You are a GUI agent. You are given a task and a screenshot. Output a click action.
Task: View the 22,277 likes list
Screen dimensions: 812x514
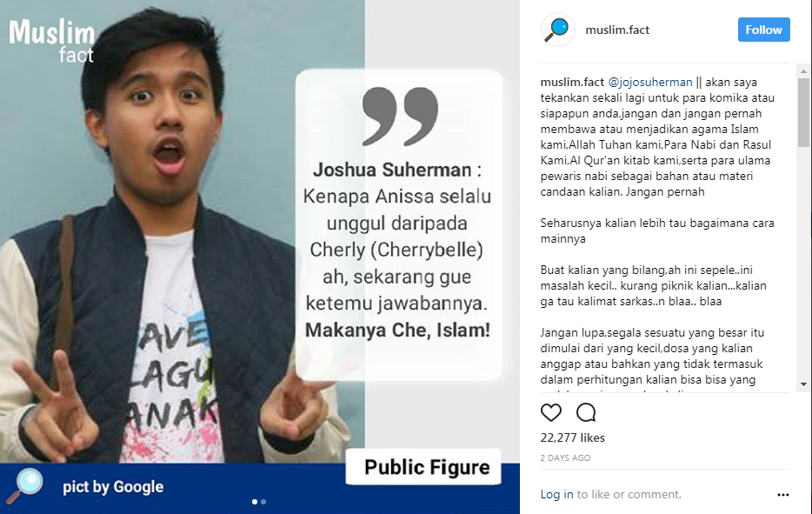tap(572, 437)
